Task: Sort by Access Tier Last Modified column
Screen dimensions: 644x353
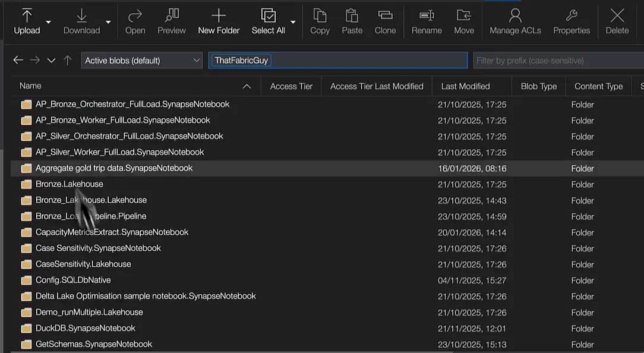Action: pyautogui.click(x=377, y=86)
